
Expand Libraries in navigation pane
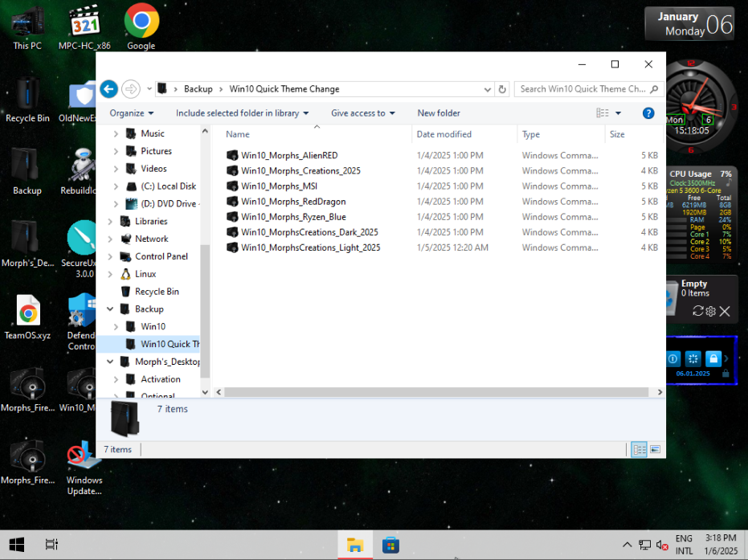point(110,221)
